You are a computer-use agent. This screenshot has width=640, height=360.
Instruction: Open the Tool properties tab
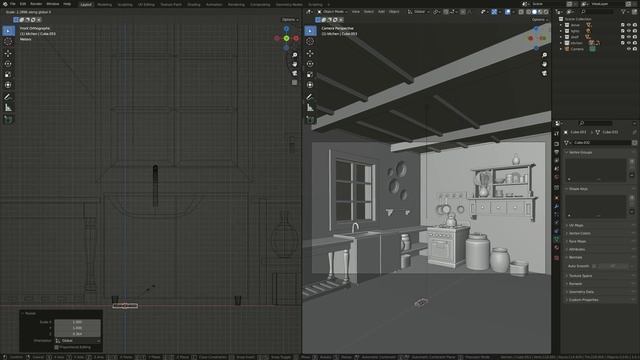(556, 133)
